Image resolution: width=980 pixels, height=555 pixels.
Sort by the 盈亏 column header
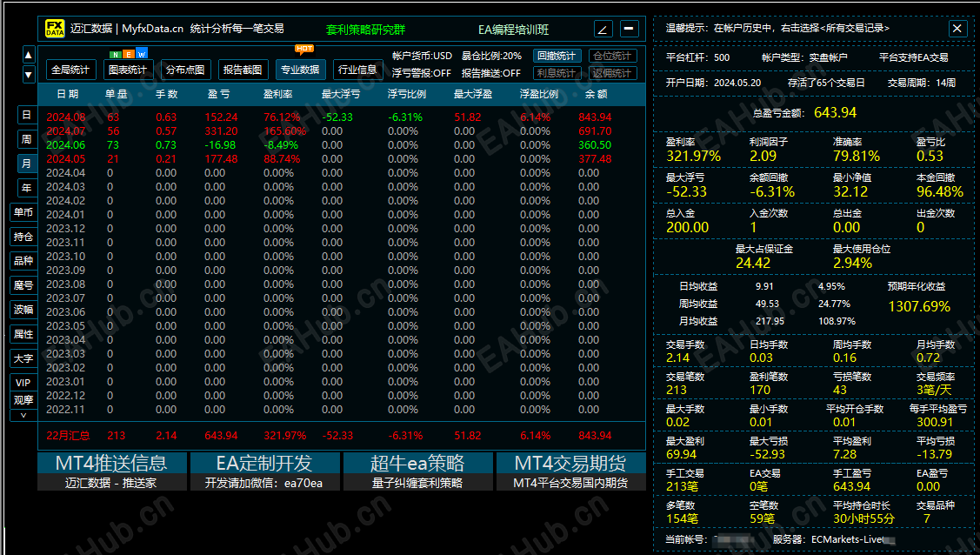pyautogui.click(x=219, y=94)
